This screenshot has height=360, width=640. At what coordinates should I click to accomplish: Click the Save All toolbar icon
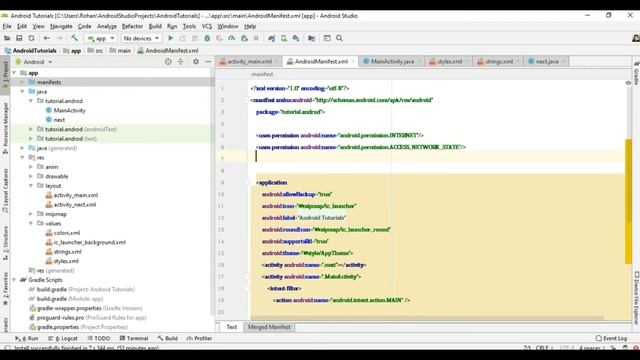[x=19, y=38]
